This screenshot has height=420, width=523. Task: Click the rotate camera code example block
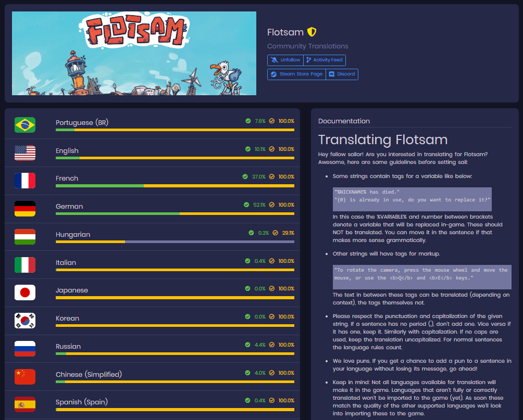pos(422,277)
